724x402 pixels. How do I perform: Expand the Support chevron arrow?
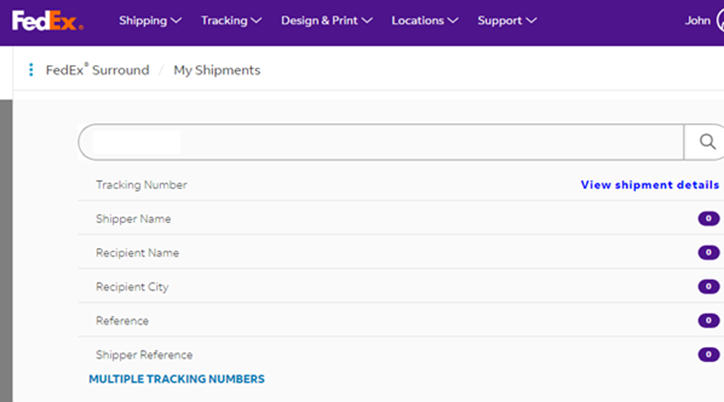pos(531,21)
